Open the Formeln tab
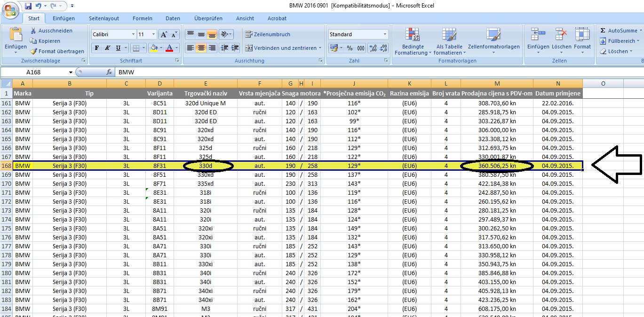Image resolution: width=644 pixels, height=317 pixels. tap(143, 18)
